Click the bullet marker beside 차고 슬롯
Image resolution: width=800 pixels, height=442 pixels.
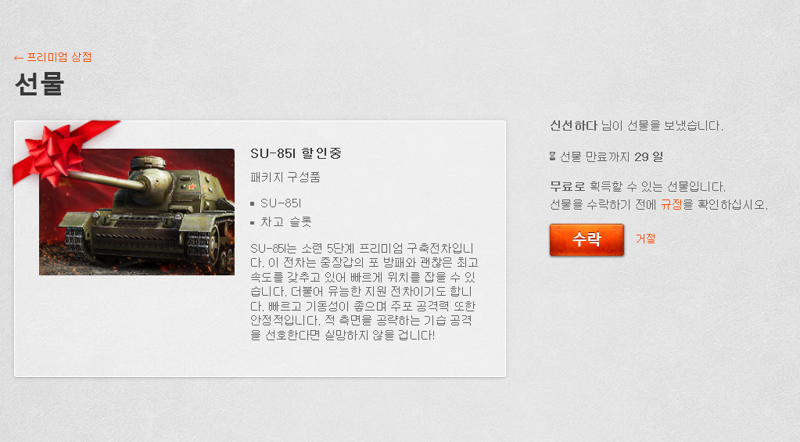pyautogui.click(x=252, y=223)
